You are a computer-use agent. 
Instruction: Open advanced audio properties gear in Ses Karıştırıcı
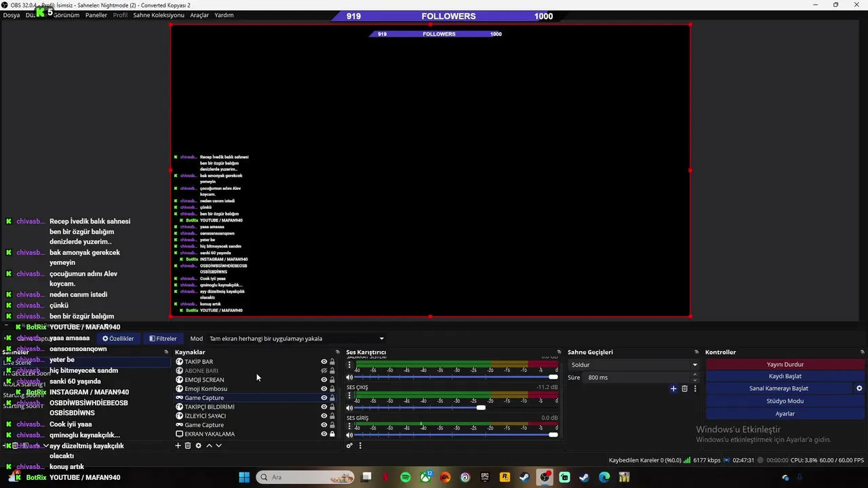point(349,445)
